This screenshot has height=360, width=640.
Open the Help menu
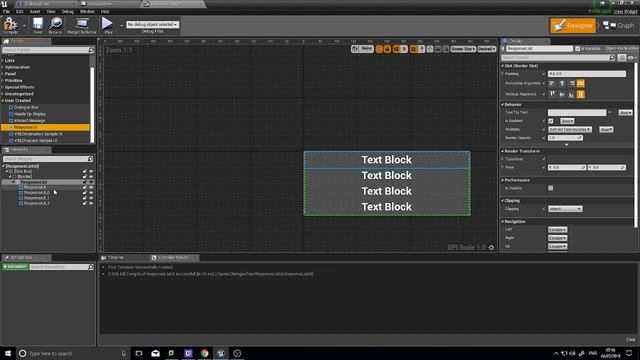coord(105,11)
